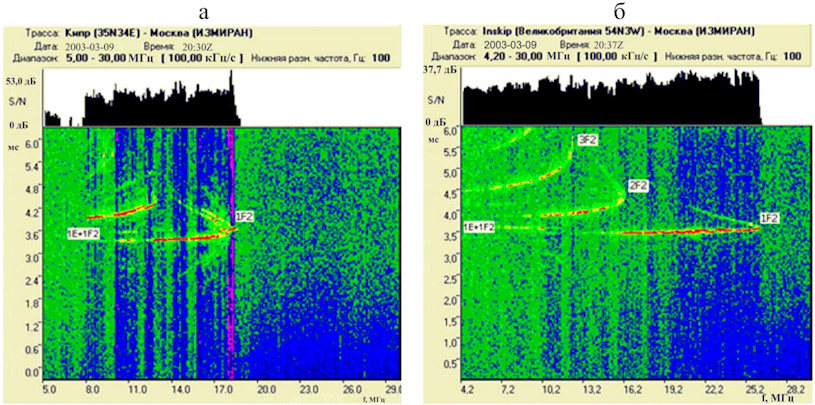The image size is (815, 405).
Task: Click the '37,7 дБ' S/N scale label
Action: 441,72
